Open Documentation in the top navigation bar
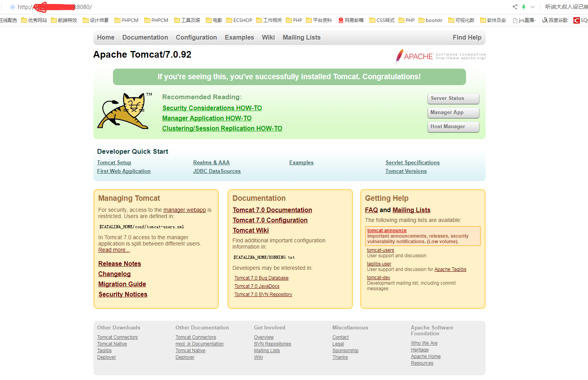The image size is (588, 380). click(145, 38)
